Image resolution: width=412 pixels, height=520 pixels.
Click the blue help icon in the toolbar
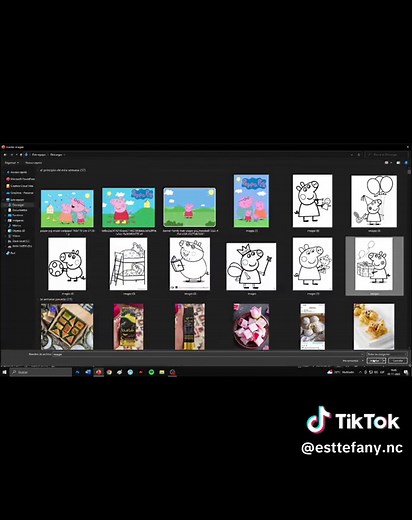pyautogui.click(x=406, y=163)
